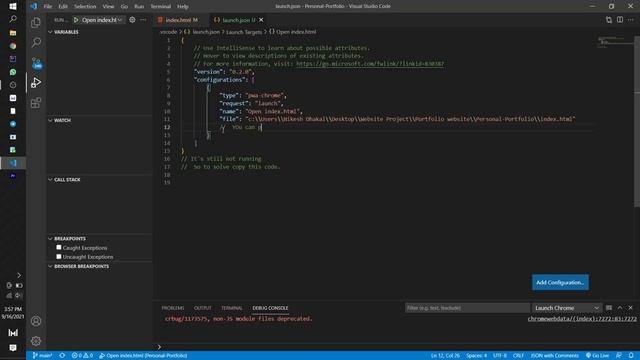
Task: Synchronize changes icon in status bar
Action: coord(62,356)
